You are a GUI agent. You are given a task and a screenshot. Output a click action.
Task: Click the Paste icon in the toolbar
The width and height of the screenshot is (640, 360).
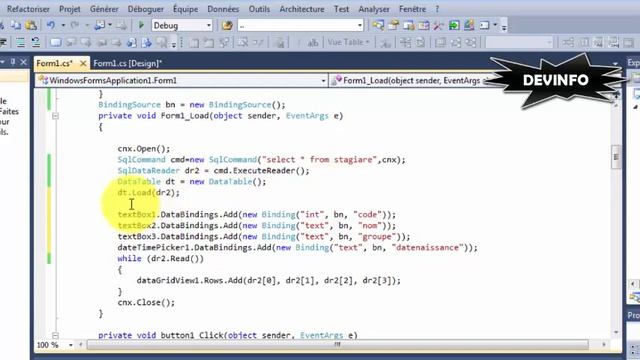coord(31,25)
